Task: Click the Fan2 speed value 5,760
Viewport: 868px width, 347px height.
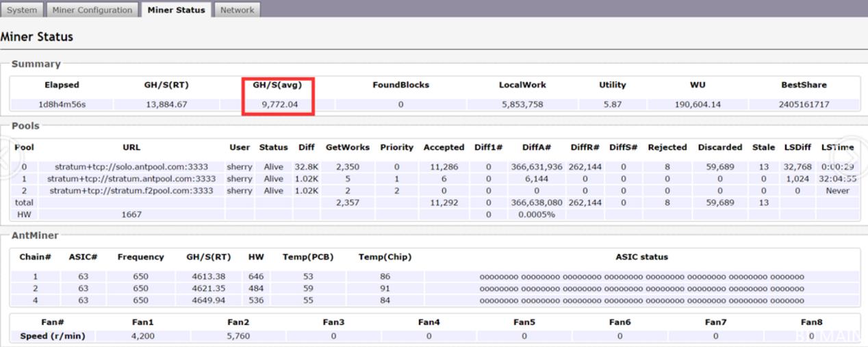Action: [238, 336]
